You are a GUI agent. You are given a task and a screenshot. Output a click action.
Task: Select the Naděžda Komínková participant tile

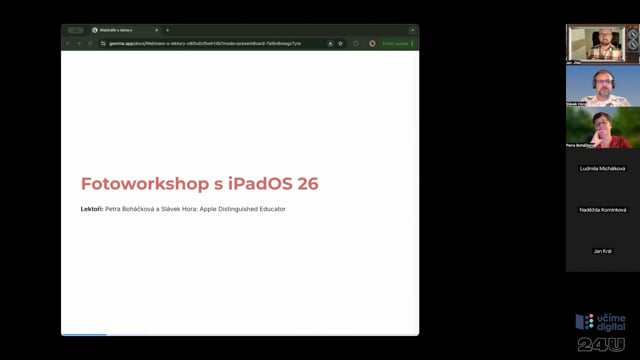pos(602,210)
